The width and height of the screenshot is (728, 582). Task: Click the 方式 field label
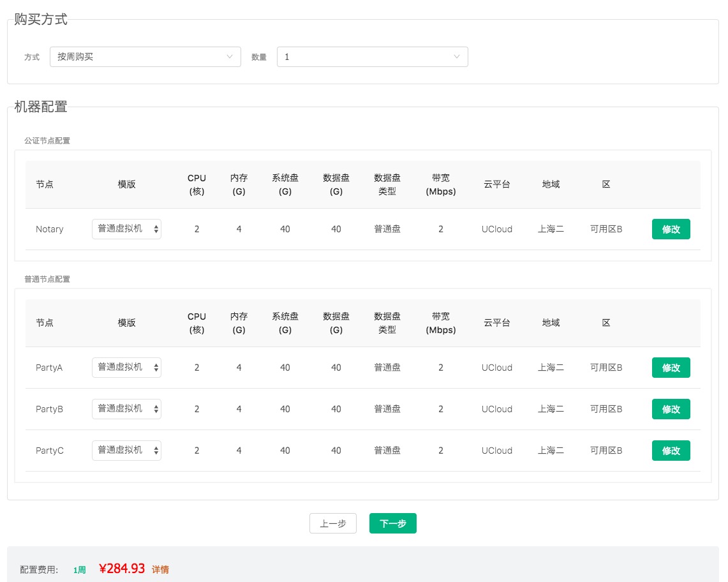tap(32, 57)
